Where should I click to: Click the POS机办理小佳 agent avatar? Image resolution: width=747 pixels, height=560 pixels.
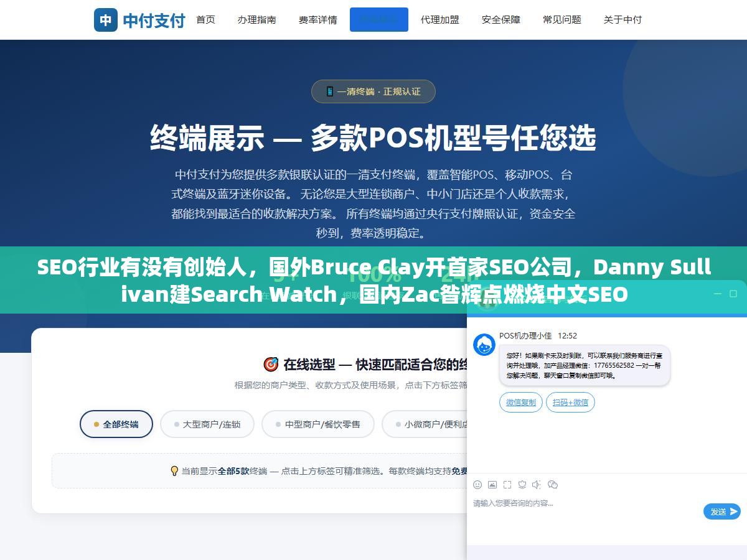click(484, 345)
